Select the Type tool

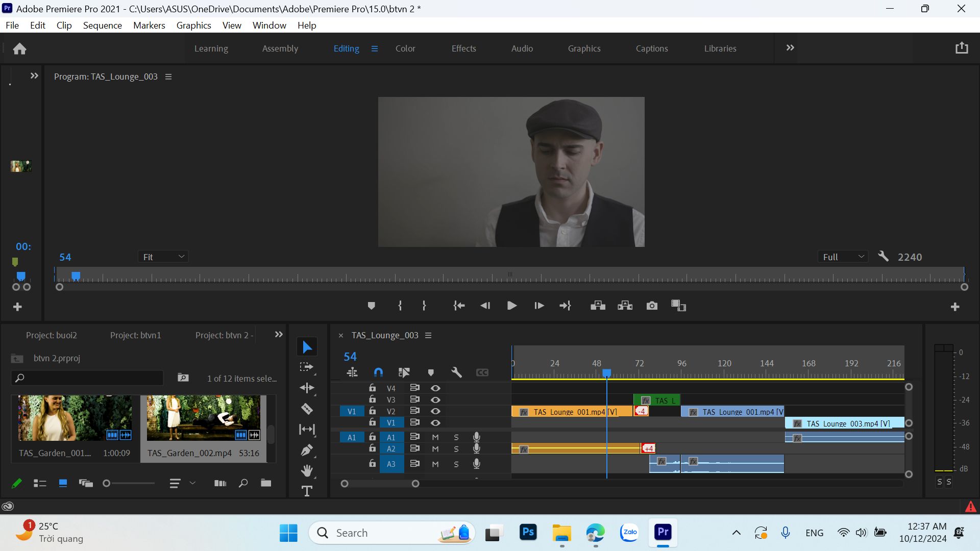coord(307,491)
